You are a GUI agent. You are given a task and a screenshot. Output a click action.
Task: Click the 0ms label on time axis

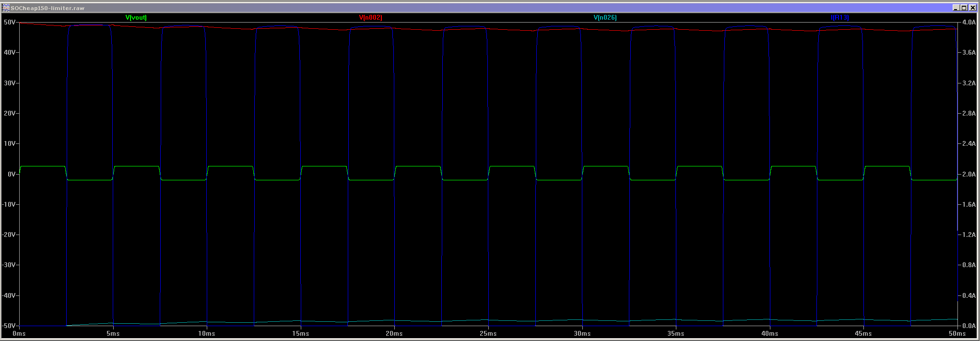pos(19,333)
